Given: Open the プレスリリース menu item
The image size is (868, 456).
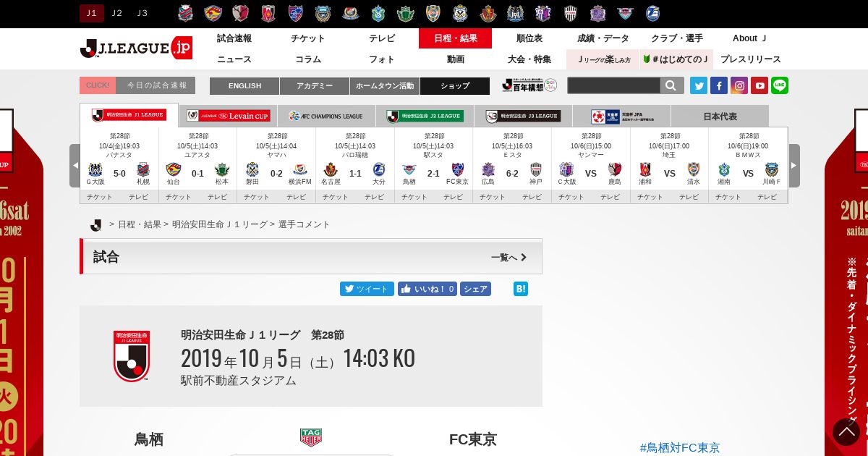Looking at the screenshot, I should (x=751, y=59).
